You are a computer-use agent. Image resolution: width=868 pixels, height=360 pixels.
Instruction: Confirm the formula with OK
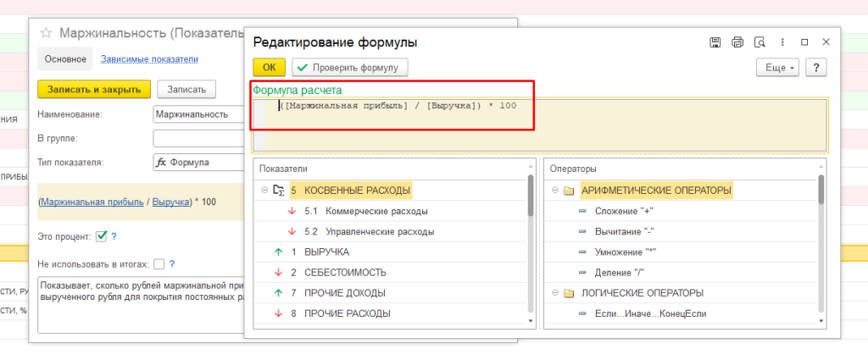tap(270, 68)
